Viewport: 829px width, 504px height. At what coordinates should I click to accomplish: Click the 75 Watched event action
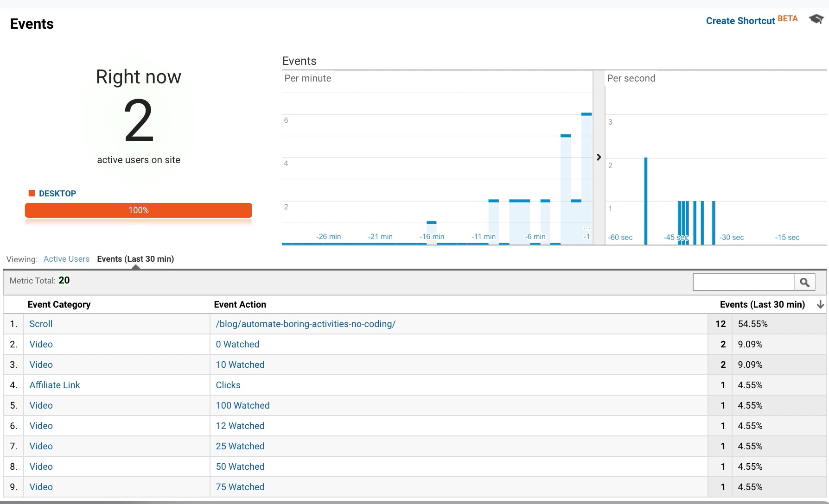tap(240, 487)
